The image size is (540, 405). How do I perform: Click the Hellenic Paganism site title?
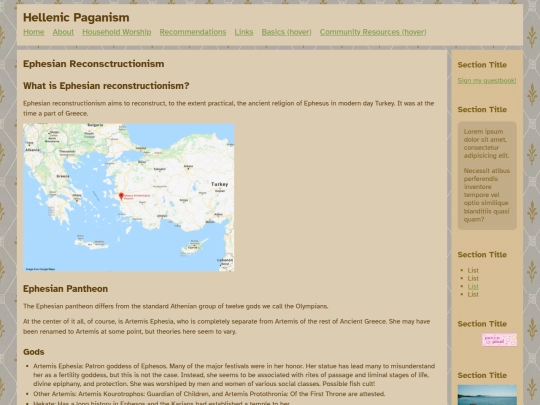76,17
